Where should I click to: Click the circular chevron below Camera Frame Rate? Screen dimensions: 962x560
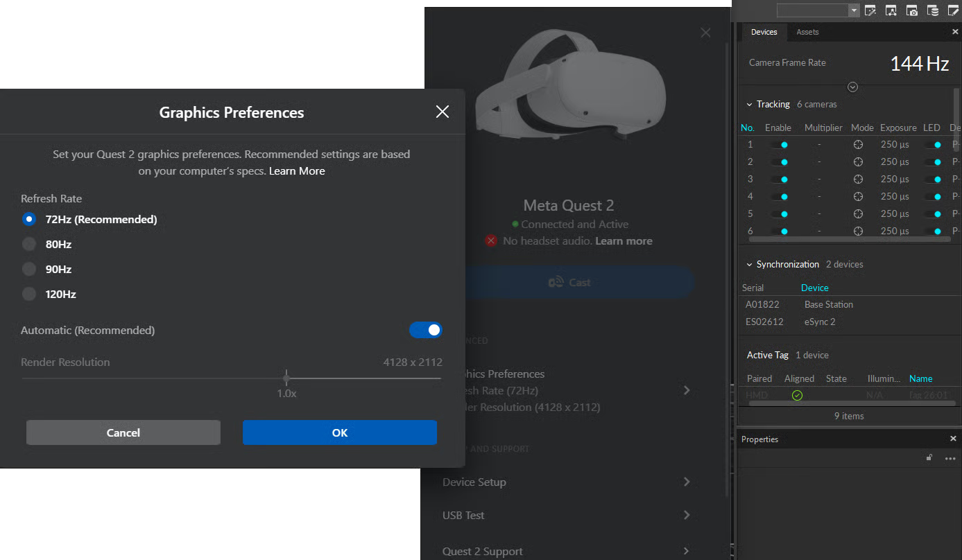(x=852, y=87)
